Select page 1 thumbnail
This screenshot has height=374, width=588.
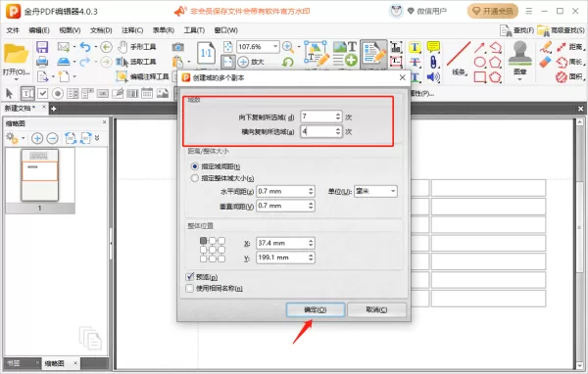coord(40,175)
